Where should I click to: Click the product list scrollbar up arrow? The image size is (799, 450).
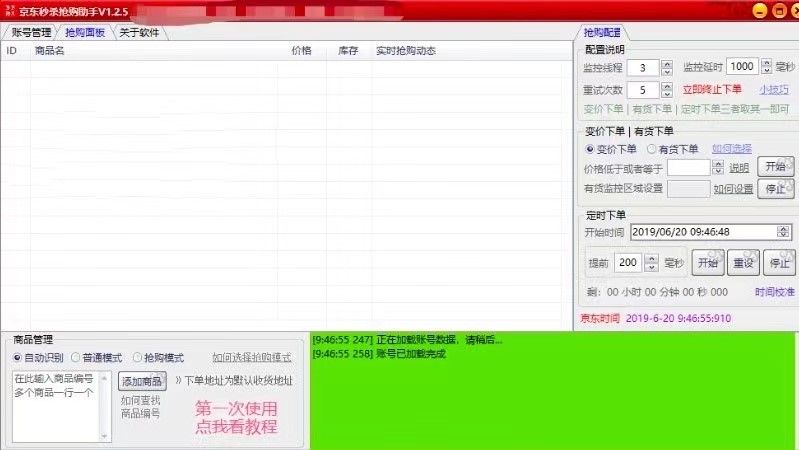pos(104,378)
